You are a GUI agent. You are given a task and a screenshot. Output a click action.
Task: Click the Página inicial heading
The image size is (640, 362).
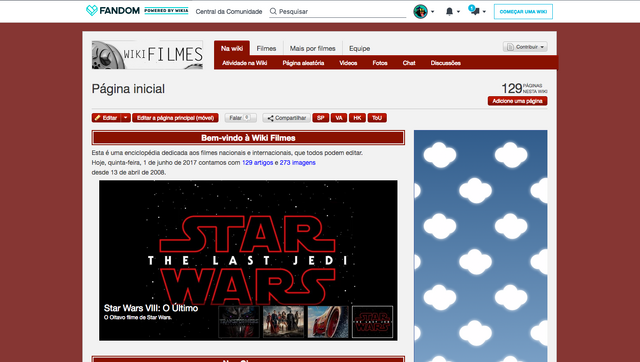coord(128,89)
